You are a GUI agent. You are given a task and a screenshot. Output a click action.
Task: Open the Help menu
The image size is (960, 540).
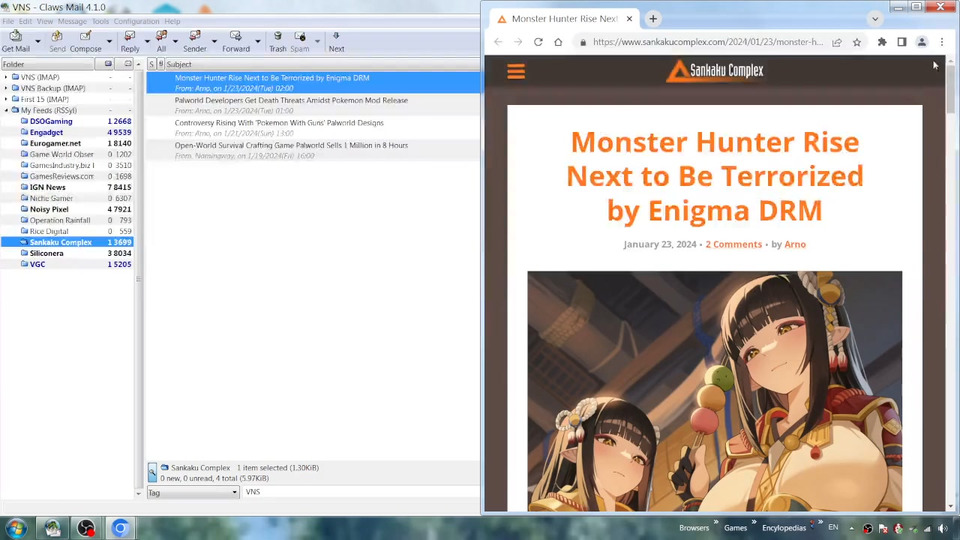tap(172, 21)
